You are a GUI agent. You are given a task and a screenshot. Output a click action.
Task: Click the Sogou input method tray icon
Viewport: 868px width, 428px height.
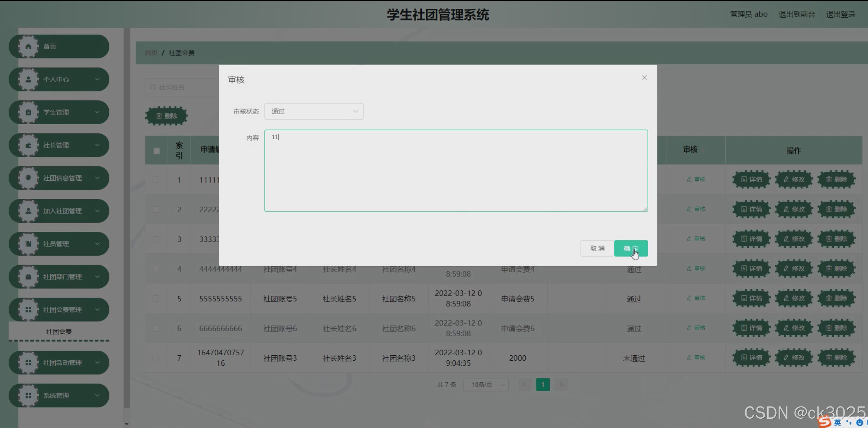pyautogui.click(x=824, y=422)
